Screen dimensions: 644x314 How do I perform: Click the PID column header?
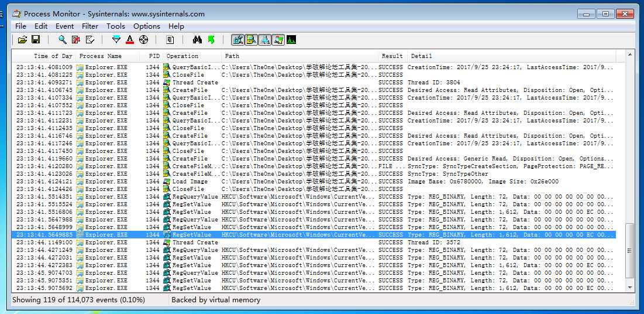pyautogui.click(x=151, y=56)
